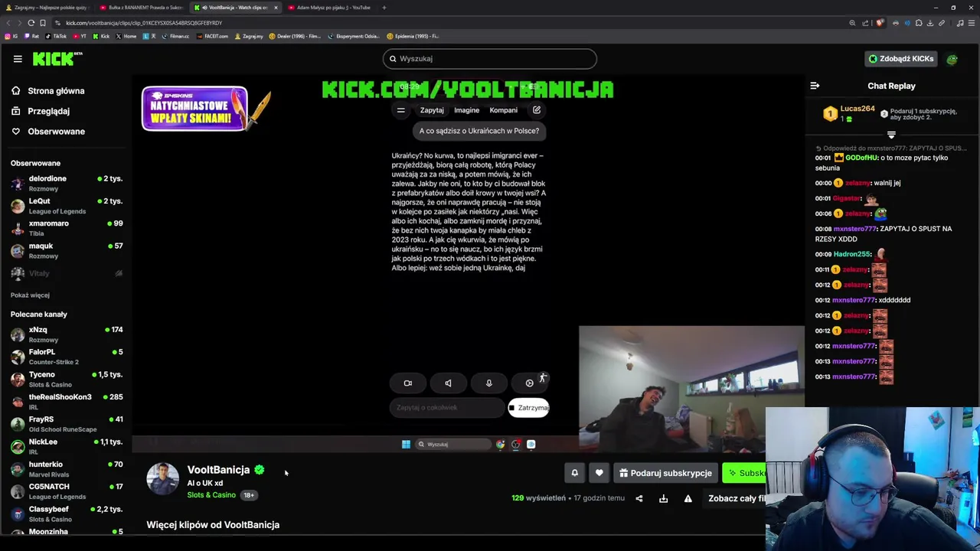The width and height of the screenshot is (980, 551).
Task: Click the new chat edit icon in clip
Action: pyautogui.click(x=537, y=110)
